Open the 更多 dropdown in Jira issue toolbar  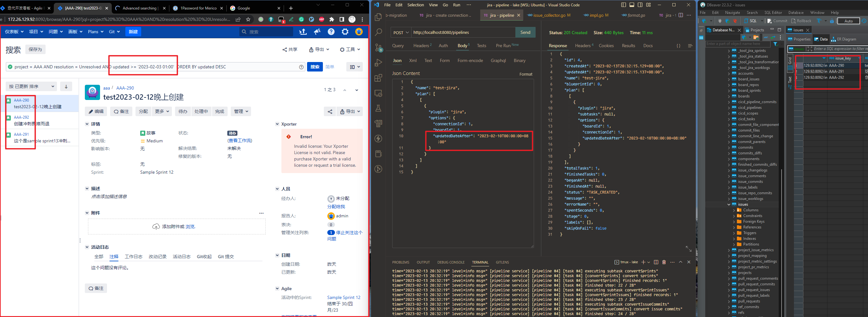coord(162,111)
